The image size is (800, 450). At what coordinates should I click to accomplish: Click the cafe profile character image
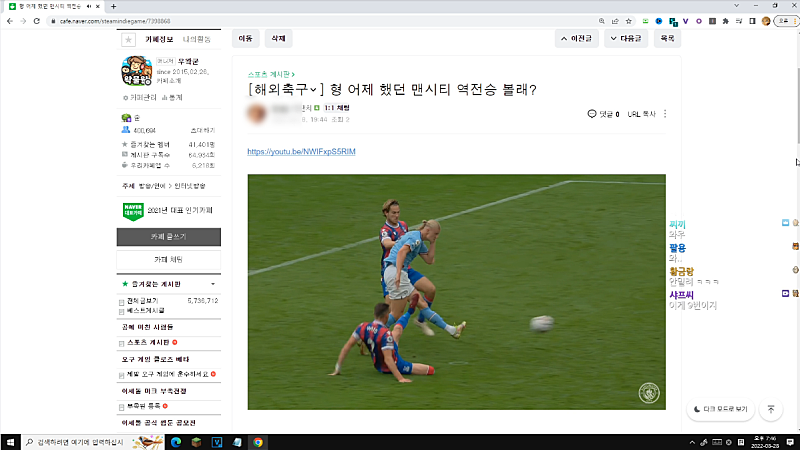click(136, 70)
